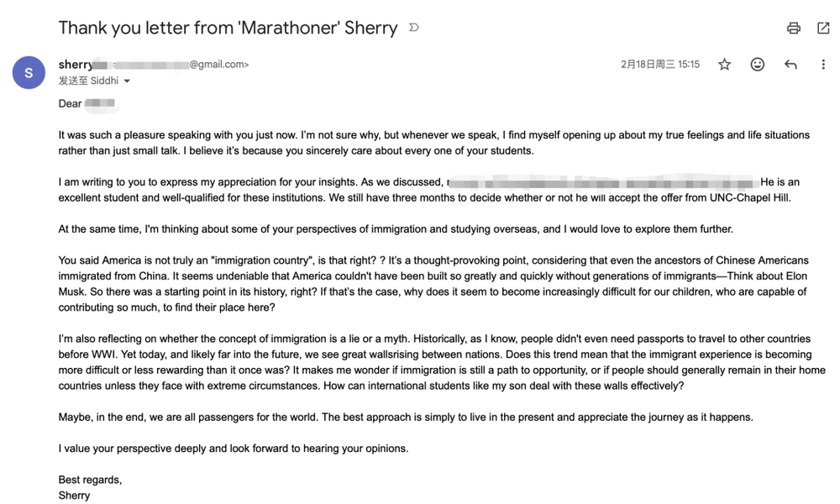This screenshot has width=840, height=504.
Task: Click the purple 'S' sender avatar
Action: point(29,73)
